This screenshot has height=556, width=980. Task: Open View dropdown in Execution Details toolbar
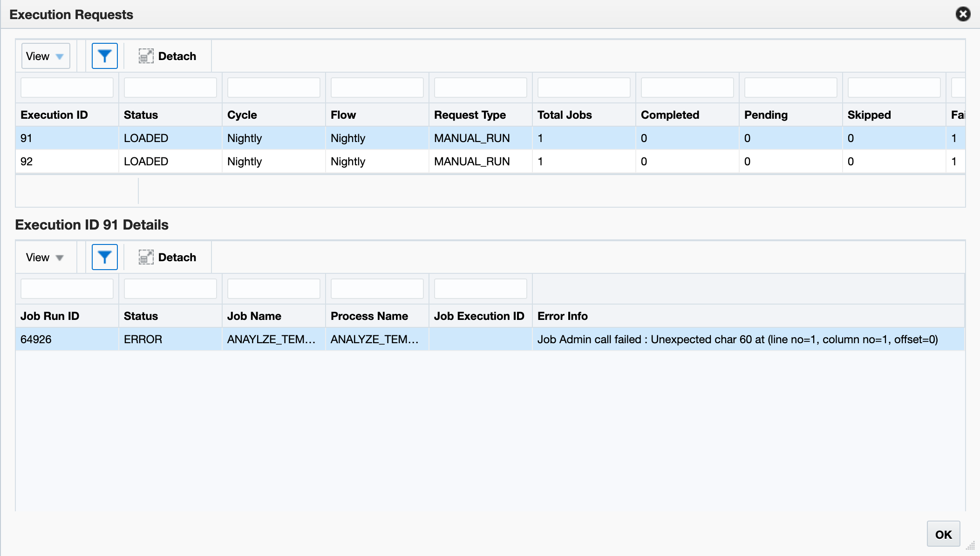coord(45,257)
